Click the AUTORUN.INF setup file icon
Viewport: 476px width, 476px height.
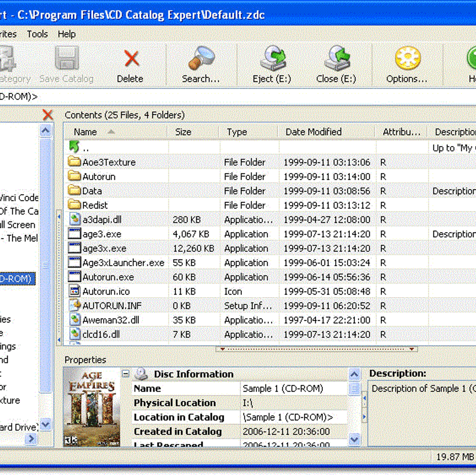tap(75, 305)
